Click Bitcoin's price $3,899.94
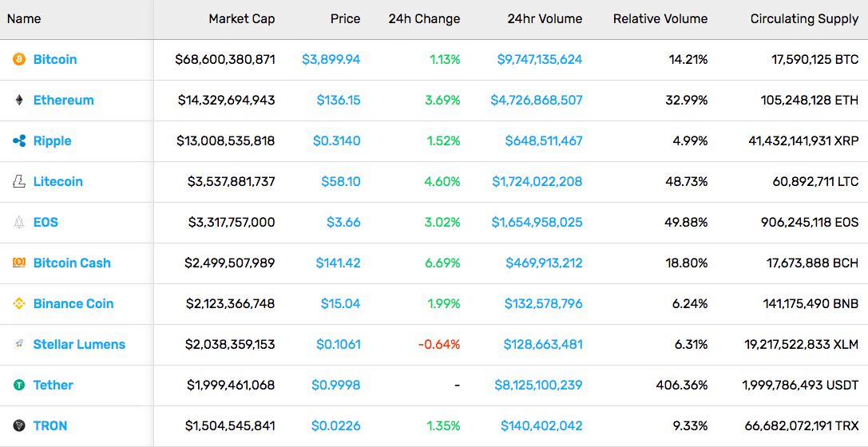The image size is (868, 447). [331, 60]
